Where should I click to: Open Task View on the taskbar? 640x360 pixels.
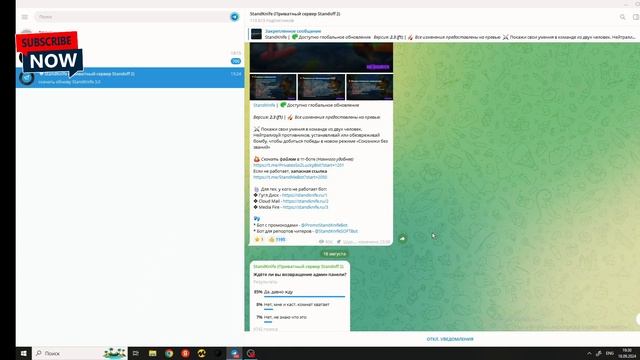pyautogui.click(x=136, y=353)
